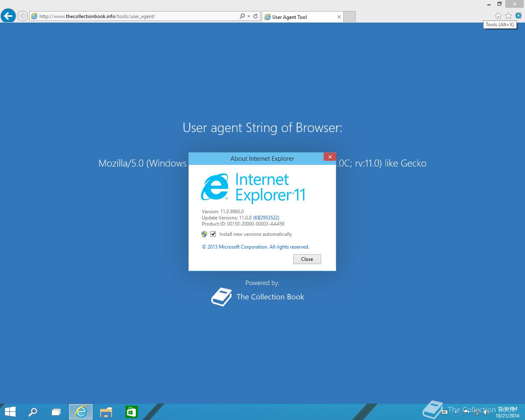Expand the address bar autocomplete dropdown arrow

249,16
